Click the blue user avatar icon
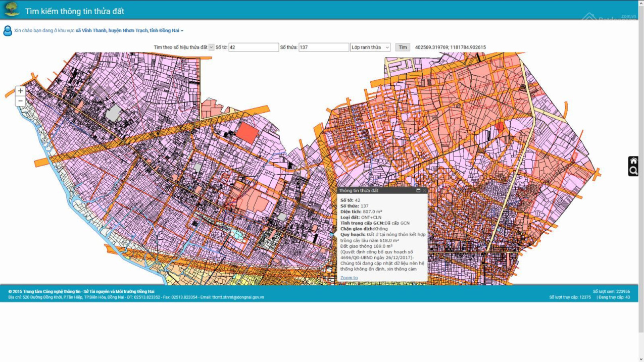Viewport: 644px width, 362px height. 8,31
